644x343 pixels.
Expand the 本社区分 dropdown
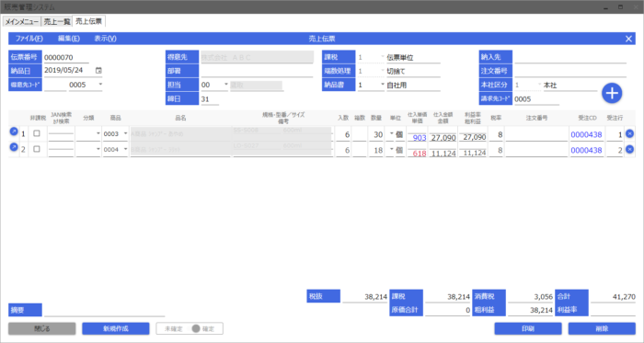(x=540, y=85)
